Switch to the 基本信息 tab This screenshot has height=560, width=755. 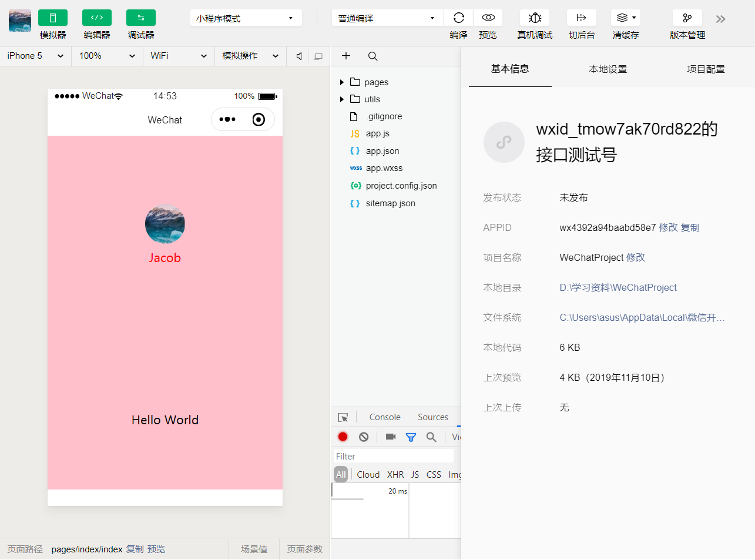point(510,69)
